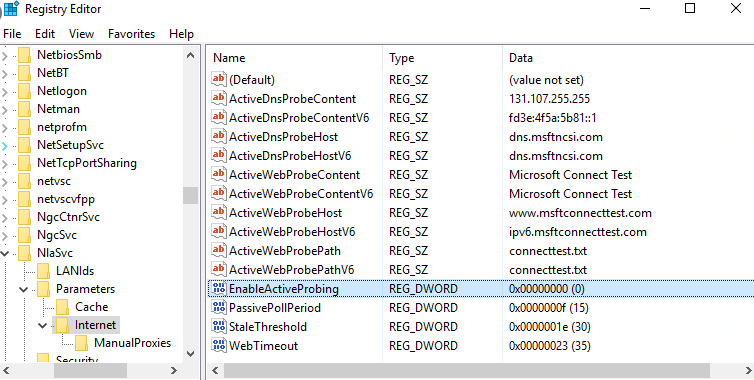Click the data www.msftconnecttest.com
754x380 pixels.
[580, 213]
